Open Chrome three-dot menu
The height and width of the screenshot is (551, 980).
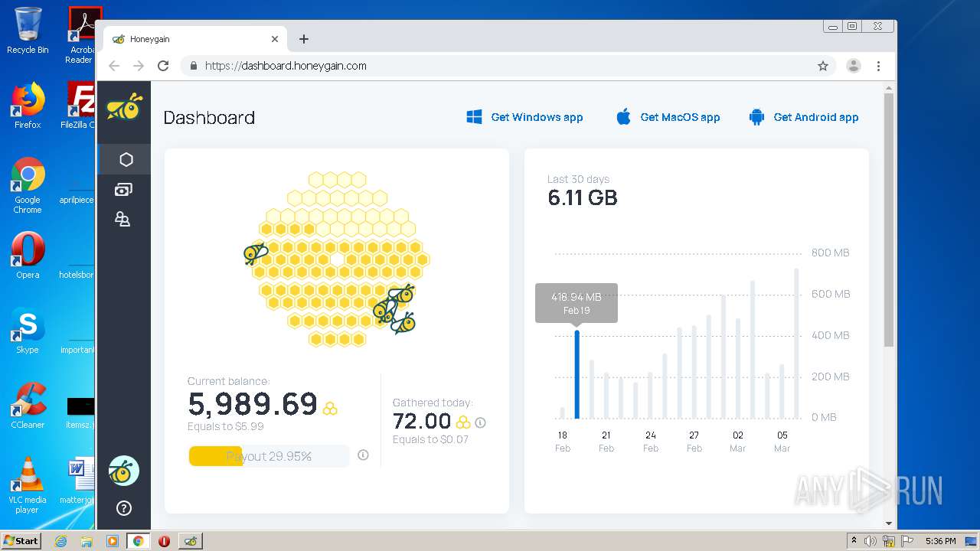[x=878, y=66]
